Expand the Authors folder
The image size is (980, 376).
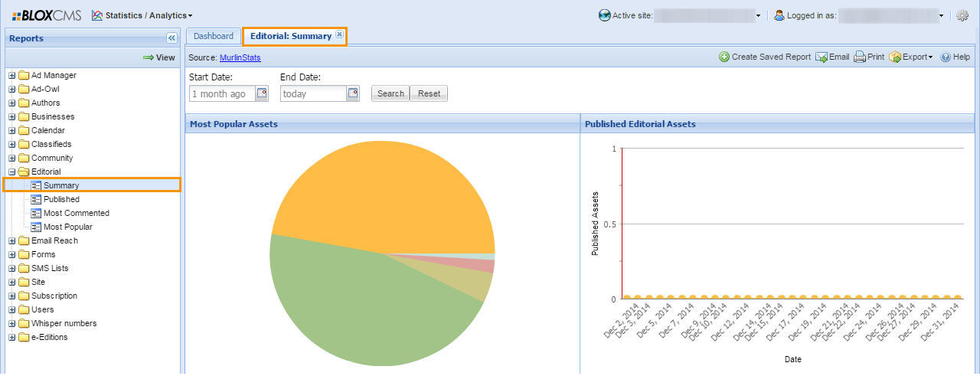tap(12, 103)
